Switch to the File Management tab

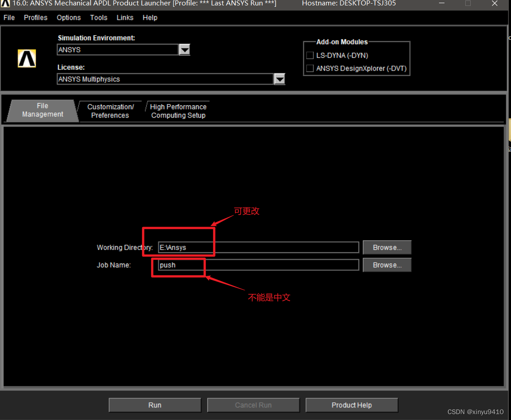coord(43,110)
